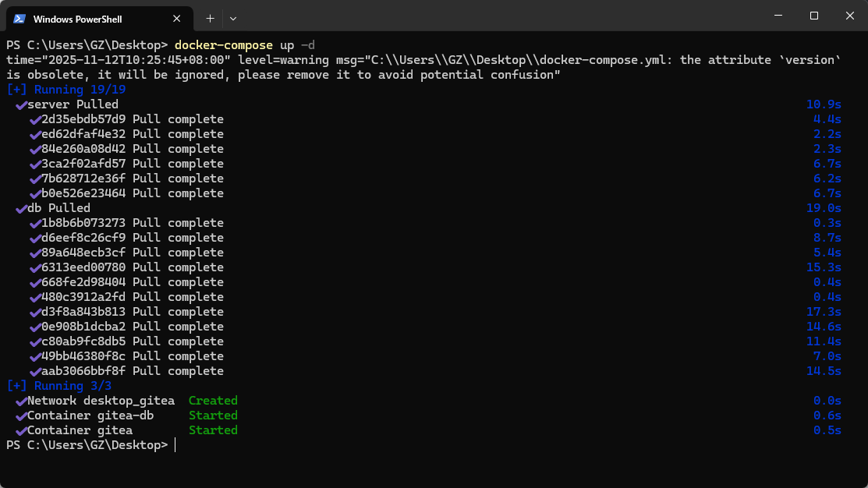Image resolution: width=868 pixels, height=488 pixels.
Task: Click layer hash 668fe2d98404
Action: [x=83, y=282]
